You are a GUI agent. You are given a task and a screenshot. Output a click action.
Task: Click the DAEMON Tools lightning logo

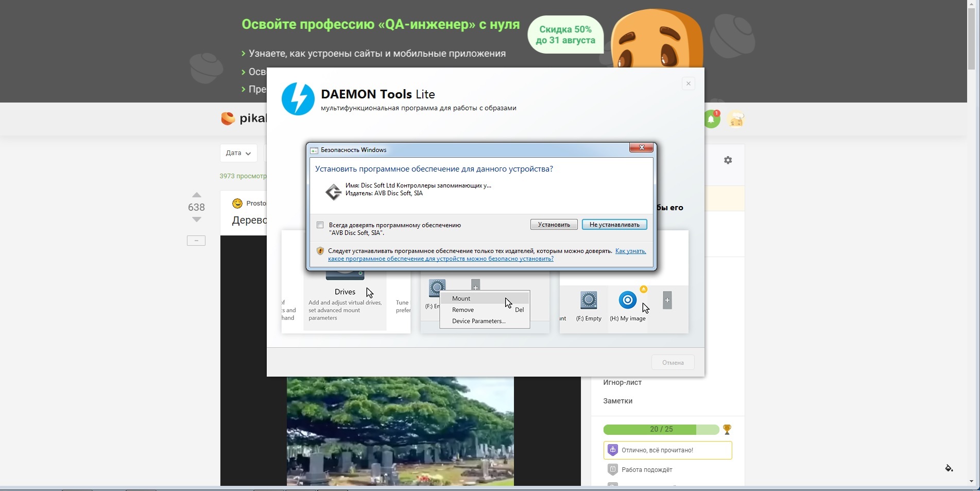point(298,99)
